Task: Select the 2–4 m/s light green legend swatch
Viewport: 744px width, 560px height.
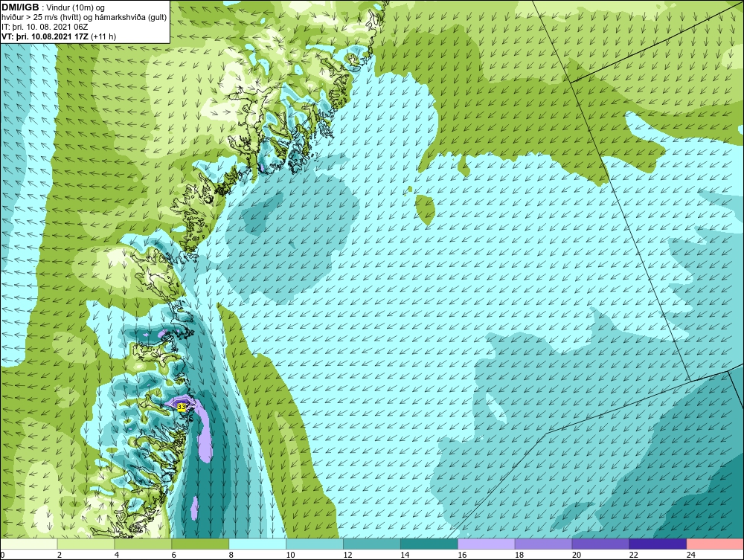Action: tap(86, 544)
